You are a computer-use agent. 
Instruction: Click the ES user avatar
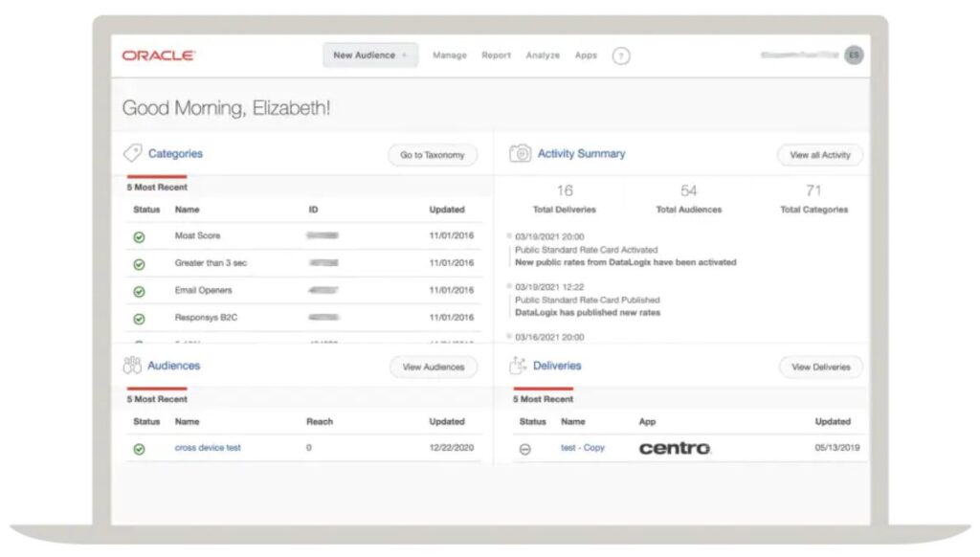853,56
